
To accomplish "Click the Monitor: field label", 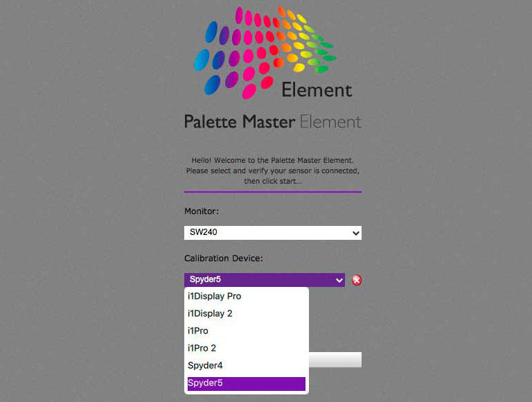I will [x=202, y=211].
